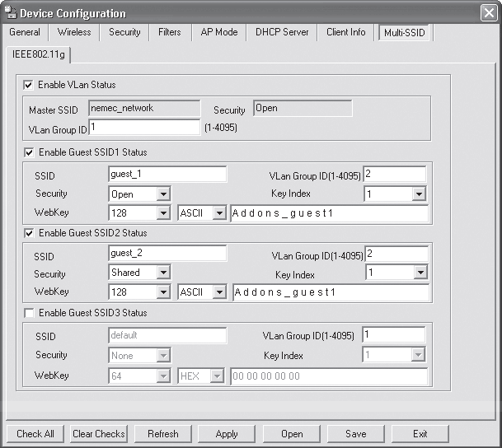Switch to the AP Mode tab
This screenshot has width=502, height=448.
coord(219,32)
